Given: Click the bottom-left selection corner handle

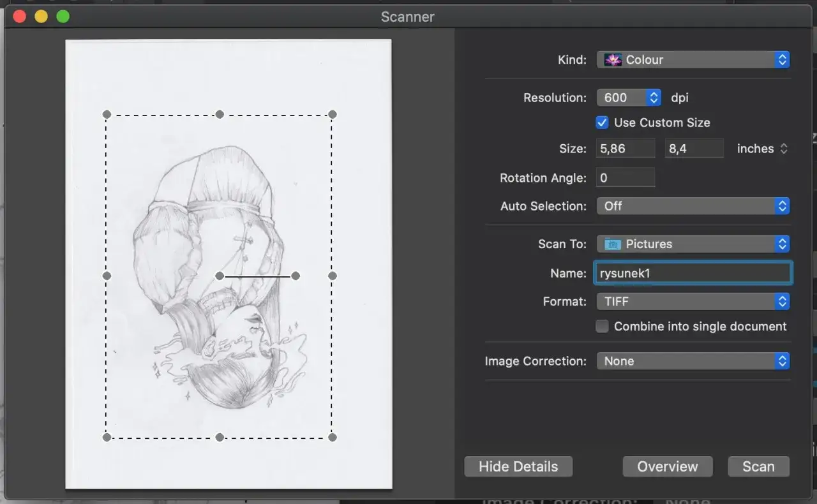Looking at the screenshot, I should [x=107, y=437].
